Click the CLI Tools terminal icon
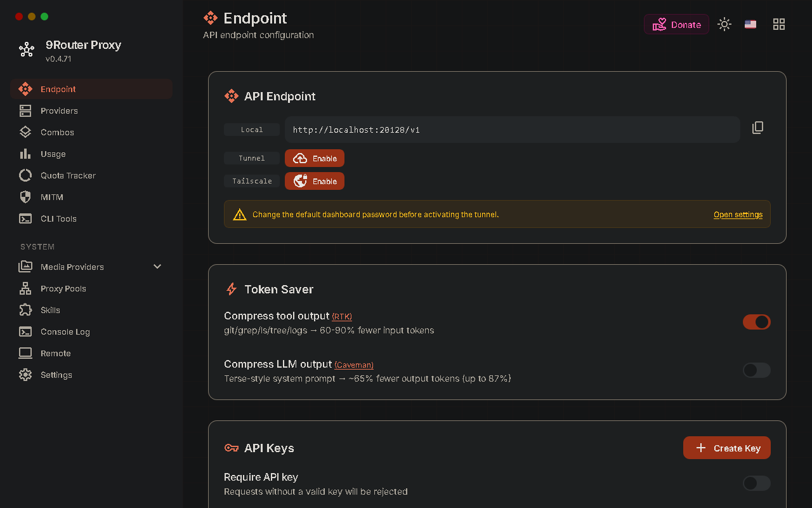Viewport: 812px width, 508px height. pyautogui.click(x=25, y=218)
